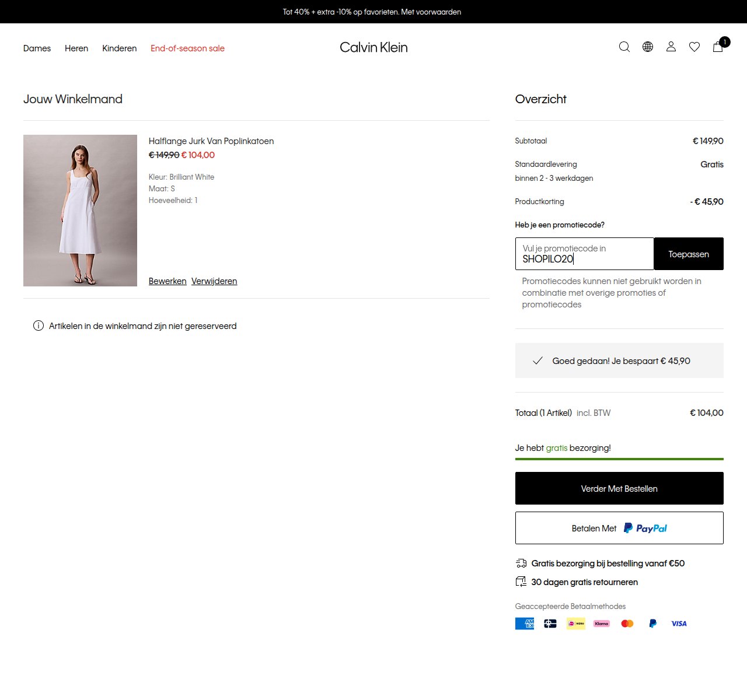The width and height of the screenshot is (747, 700).
Task: Go to Calvin Klein homepage logo
Action: coord(373,47)
